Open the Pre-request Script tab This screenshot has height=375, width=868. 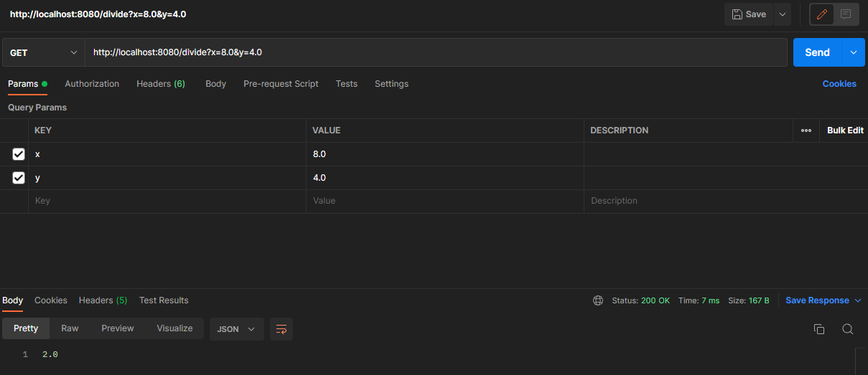click(x=281, y=84)
